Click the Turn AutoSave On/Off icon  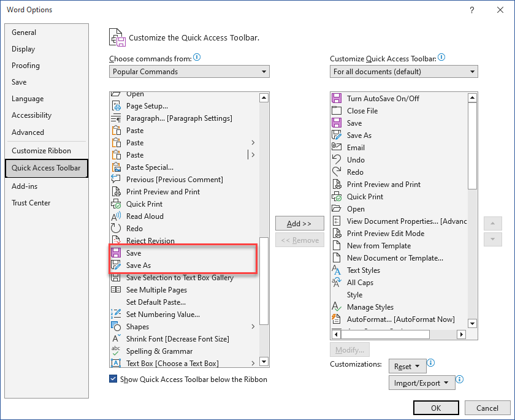coord(337,98)
